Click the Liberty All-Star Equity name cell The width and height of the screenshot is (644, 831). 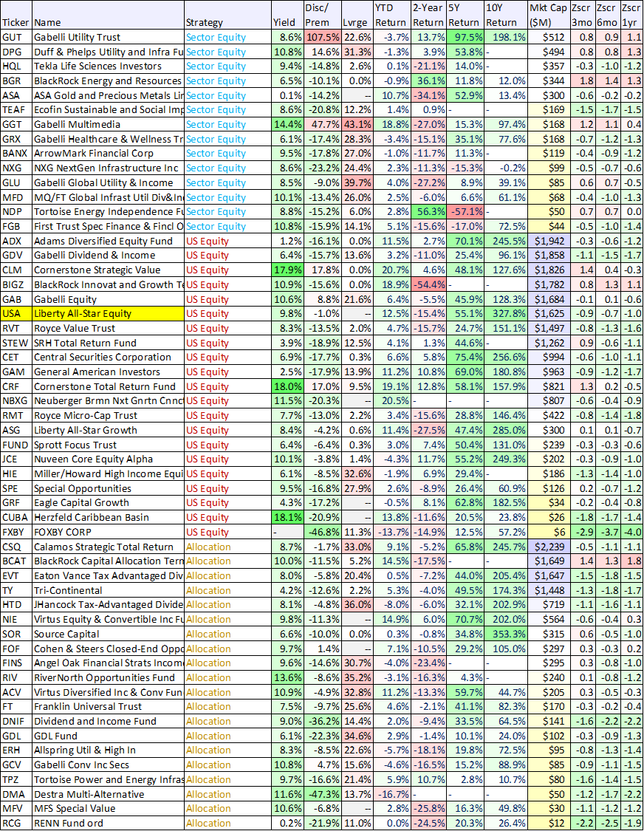point(108,313)
